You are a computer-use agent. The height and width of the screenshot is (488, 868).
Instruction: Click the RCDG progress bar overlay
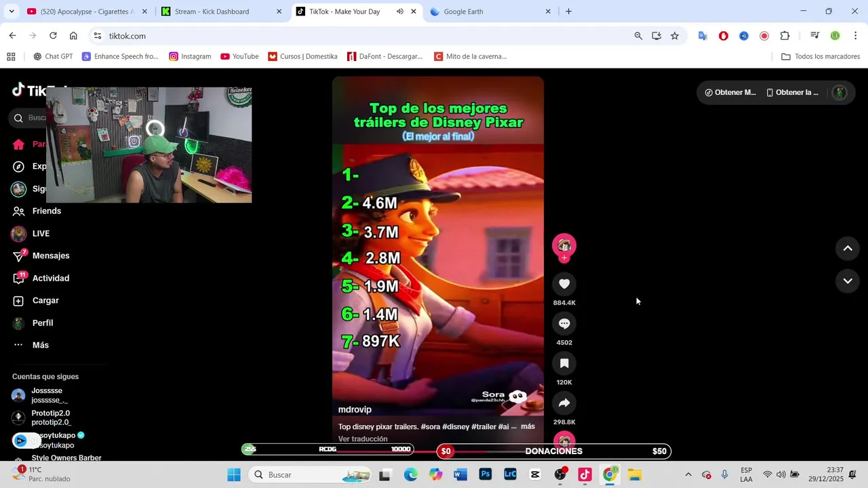pos(328,449)
